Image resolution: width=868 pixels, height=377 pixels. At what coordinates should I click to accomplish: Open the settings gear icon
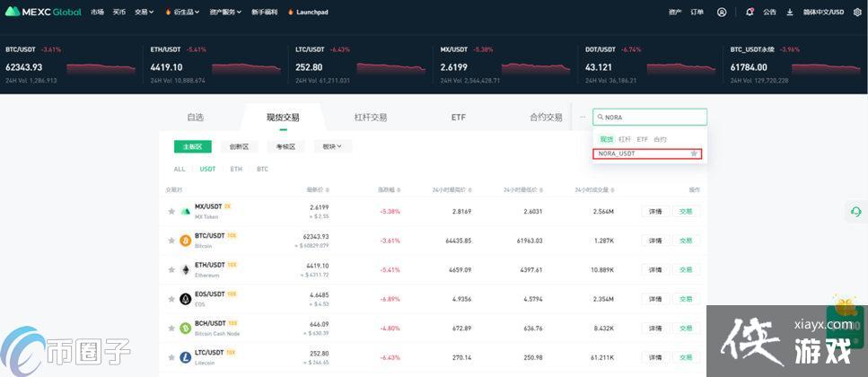[857, 13]
